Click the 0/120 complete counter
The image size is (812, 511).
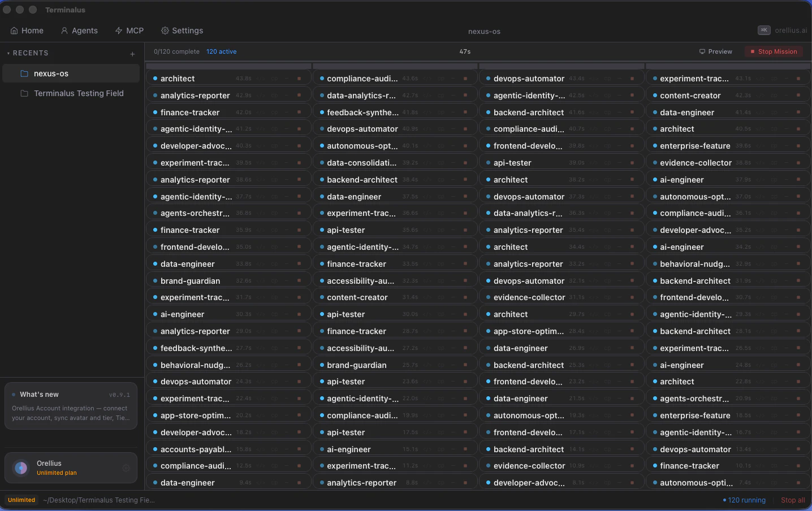point(176,51)
